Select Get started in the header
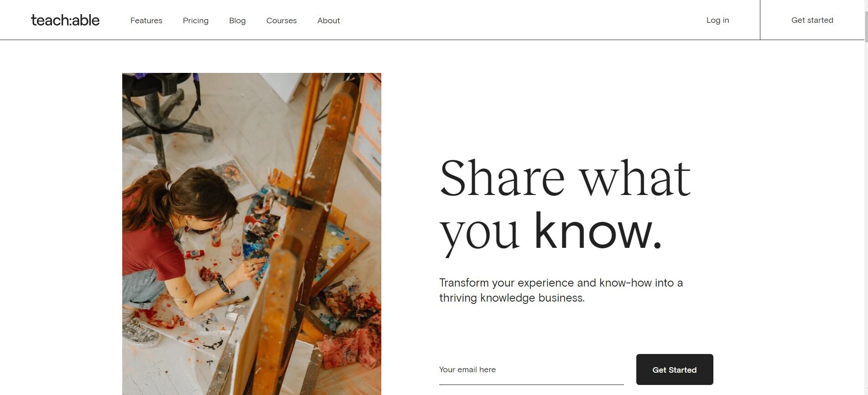Viewport: 868px width, 395px height. coord(812,20)
